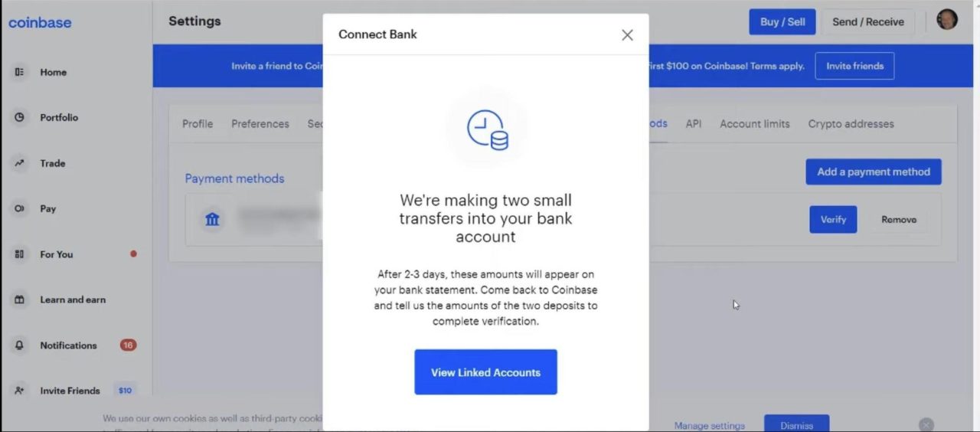The image size is (980, 432).
Task: Close the Connect Bank dialog
Action: coord(627,34)
